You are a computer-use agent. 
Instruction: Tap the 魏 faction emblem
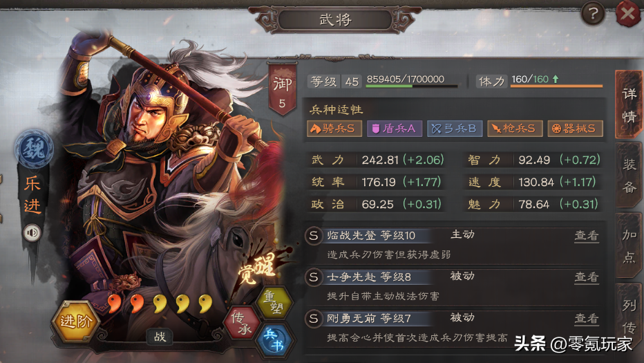tap(34, 149)
